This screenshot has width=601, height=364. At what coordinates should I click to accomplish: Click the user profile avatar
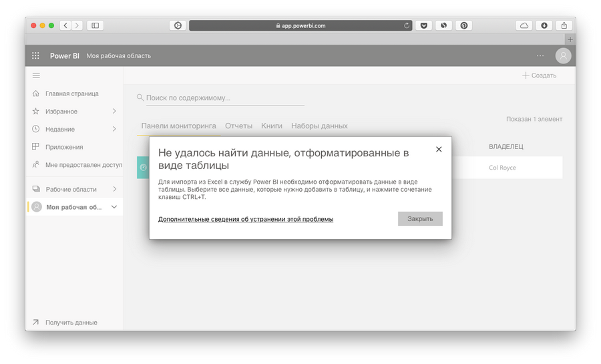click(563, 55)
